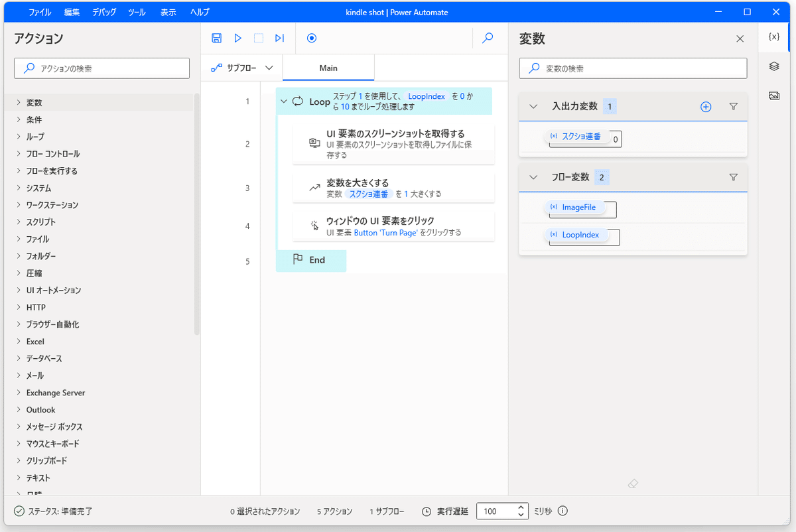Image resolution: width=796 pixels, height=532 pixels.
Task: Open the ヘルプ menu
Action: click(x=199, y=12)
